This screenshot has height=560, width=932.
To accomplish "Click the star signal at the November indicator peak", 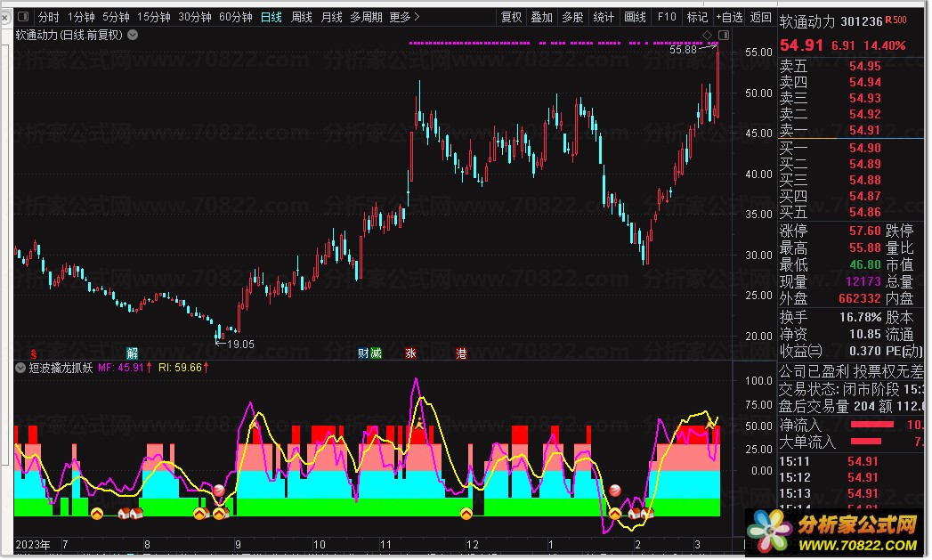I will click(419, 425).
